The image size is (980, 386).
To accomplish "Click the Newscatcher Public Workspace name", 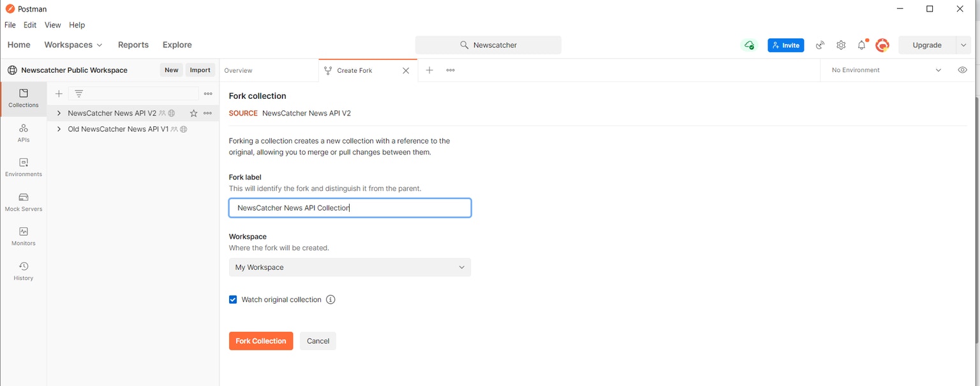I will [74, 70].
